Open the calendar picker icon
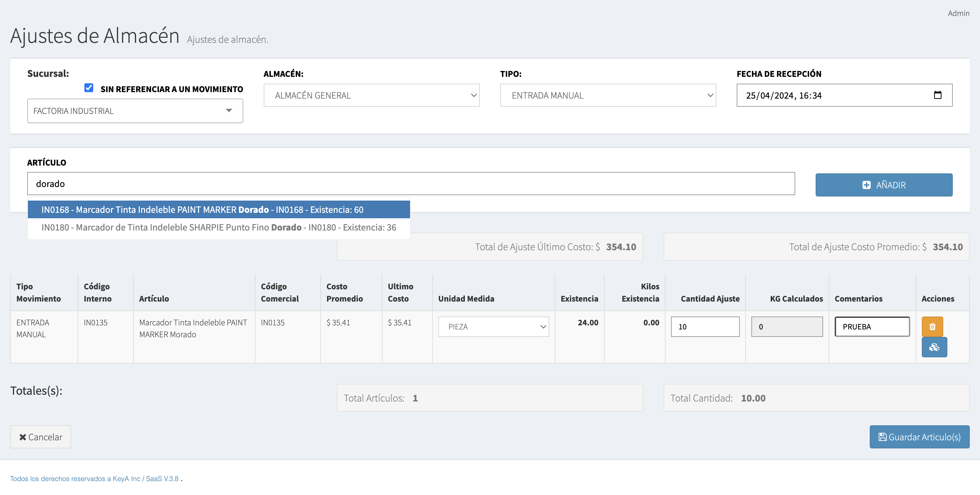The height and width of the screenshot is (495, 980). point(937,95)
